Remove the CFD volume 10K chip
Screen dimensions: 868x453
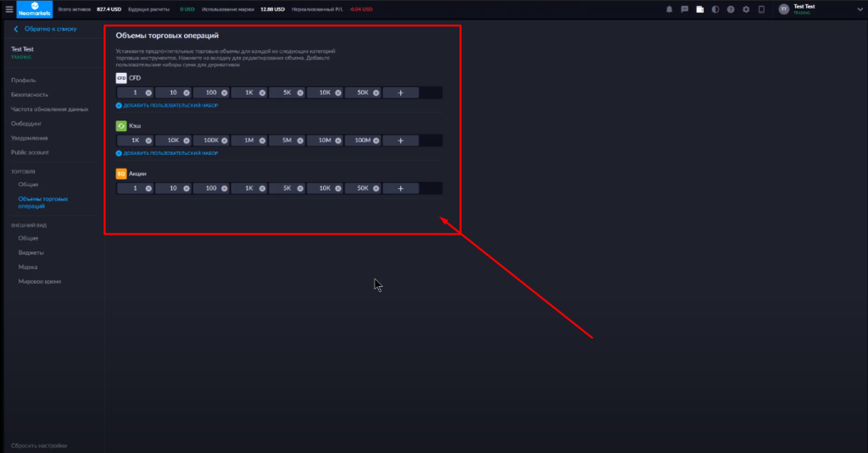click(x=338, y=93)
